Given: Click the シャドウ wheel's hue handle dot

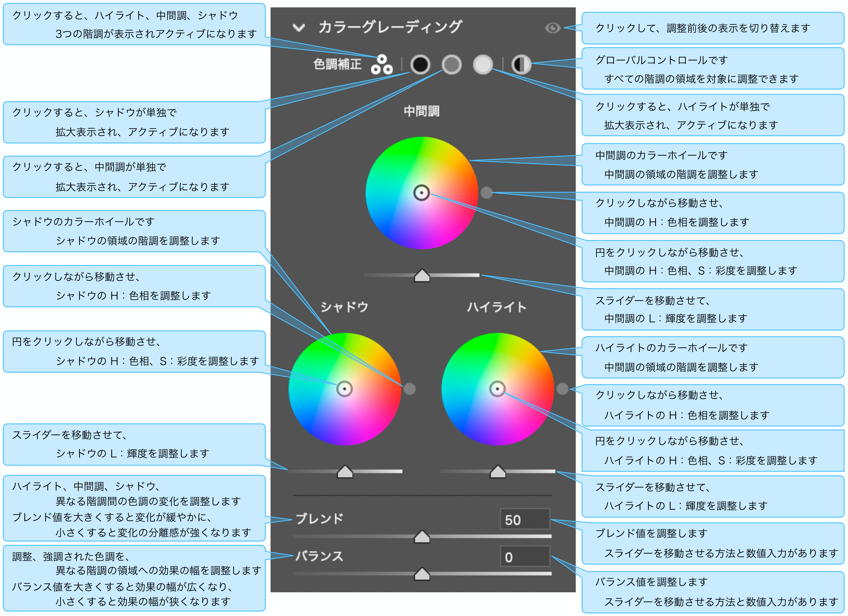Looking at the screenshot, I should pos(409,389).
